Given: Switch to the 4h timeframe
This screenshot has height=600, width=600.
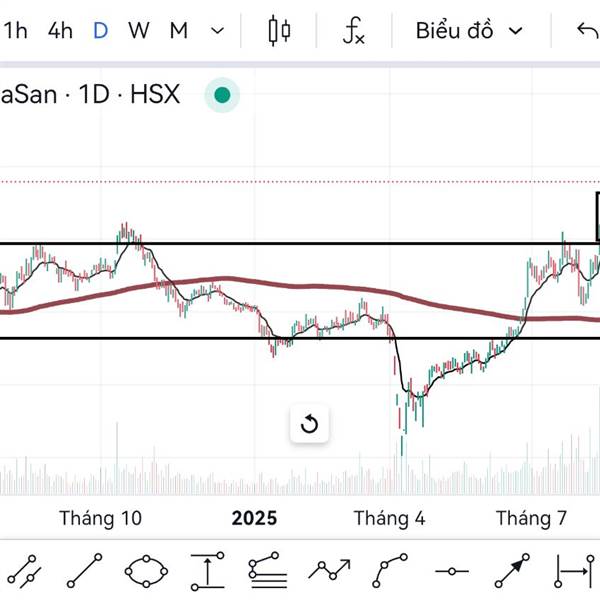Looking at the screenshot, I should (60, 31).
